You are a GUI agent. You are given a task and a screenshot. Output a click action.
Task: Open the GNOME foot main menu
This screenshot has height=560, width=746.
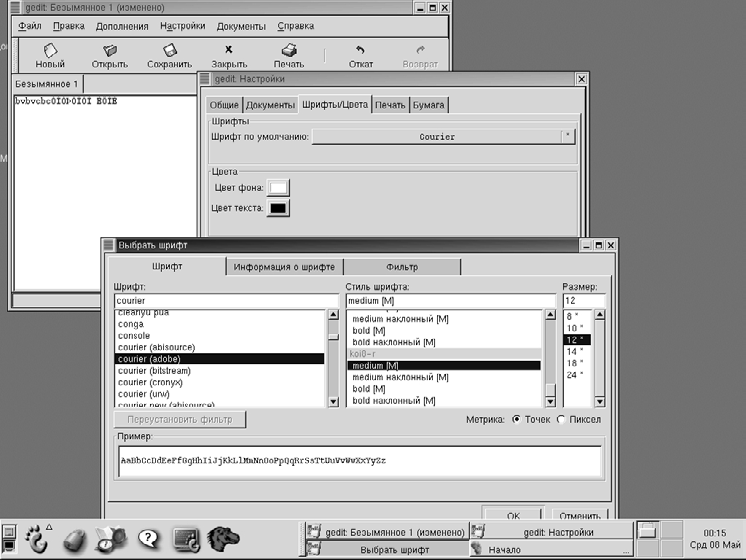(38, 539)
